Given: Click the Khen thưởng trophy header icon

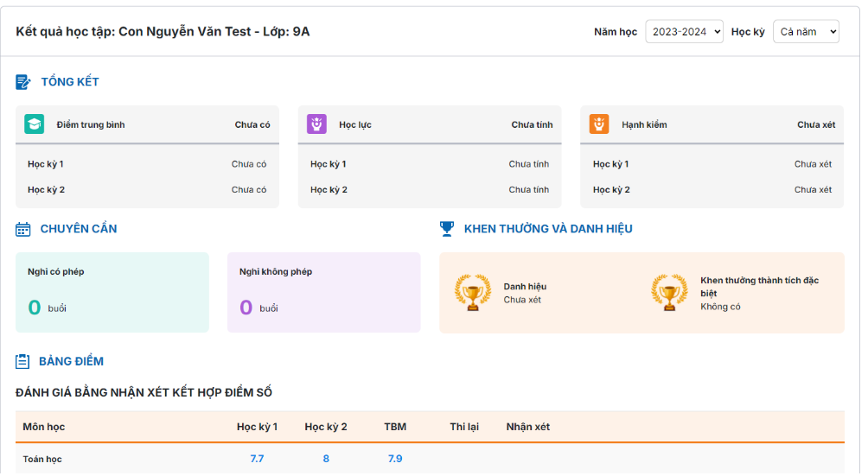Looking at the screenshot, I should pyautogui.click(x=447, y=229).
